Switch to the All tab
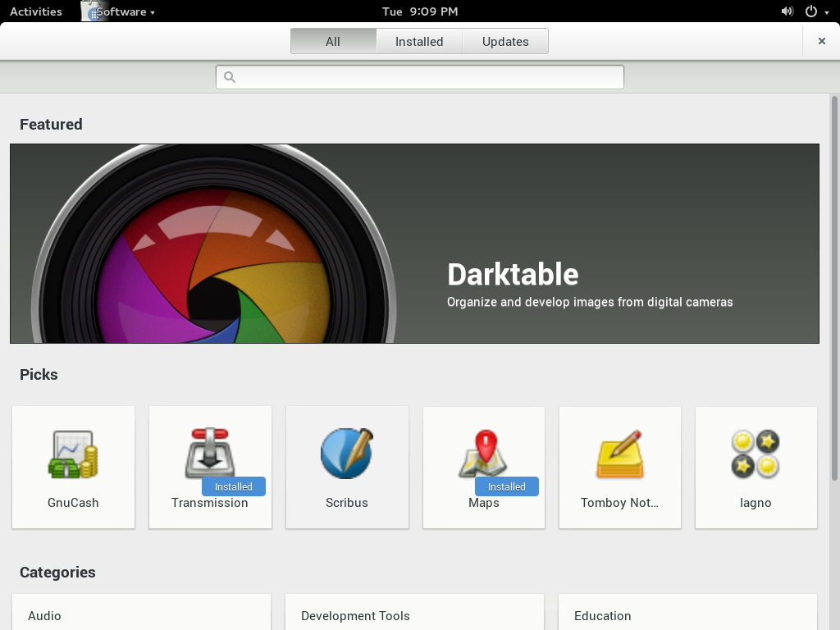This screenshot has width=840, height=630. 333,41
